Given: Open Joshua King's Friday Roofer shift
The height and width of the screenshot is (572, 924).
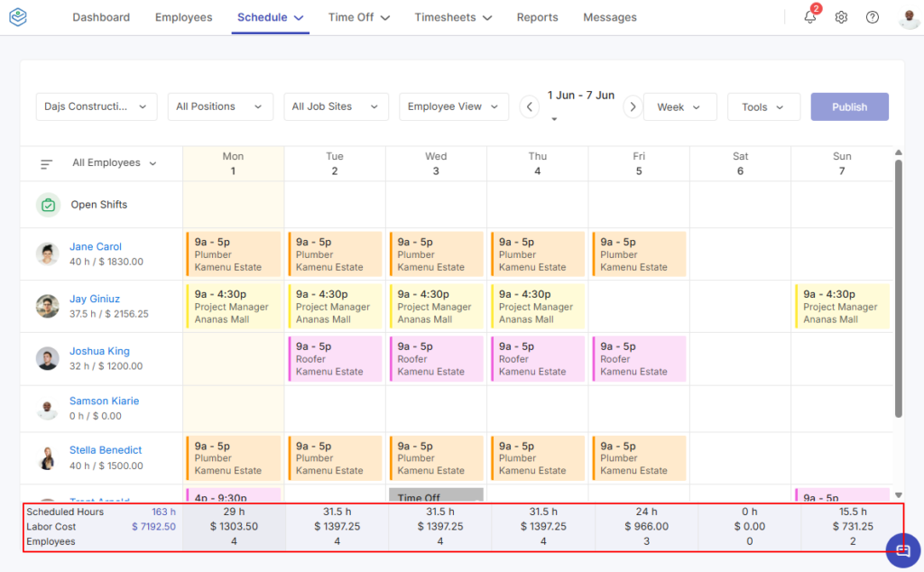Looking at the screenshot, I should (x=639, y=359).
